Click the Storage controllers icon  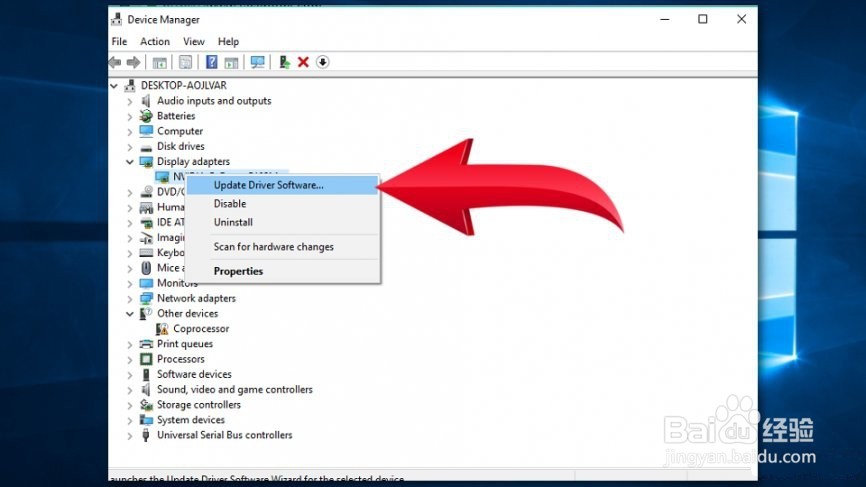[x=146, y=405]
